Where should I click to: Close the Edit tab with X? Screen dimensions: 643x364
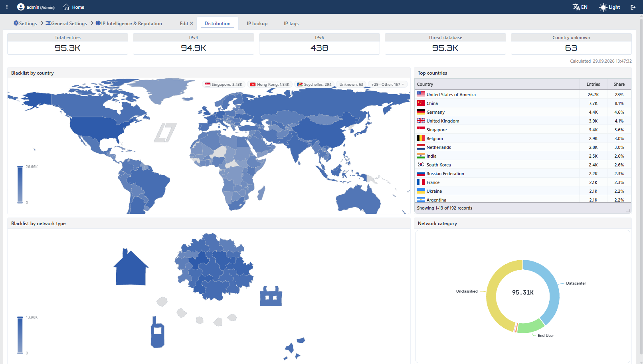[x=192, y=24]
